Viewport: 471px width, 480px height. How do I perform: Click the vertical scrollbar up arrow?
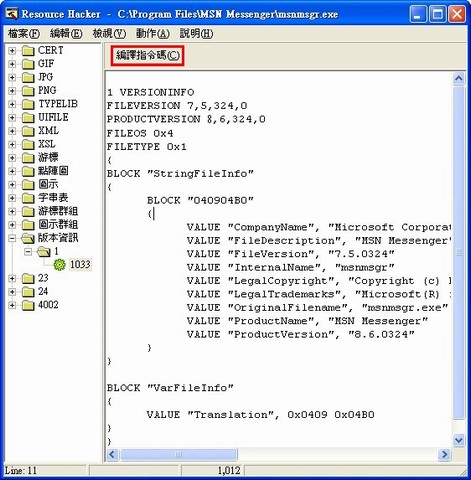coord(459,79)
